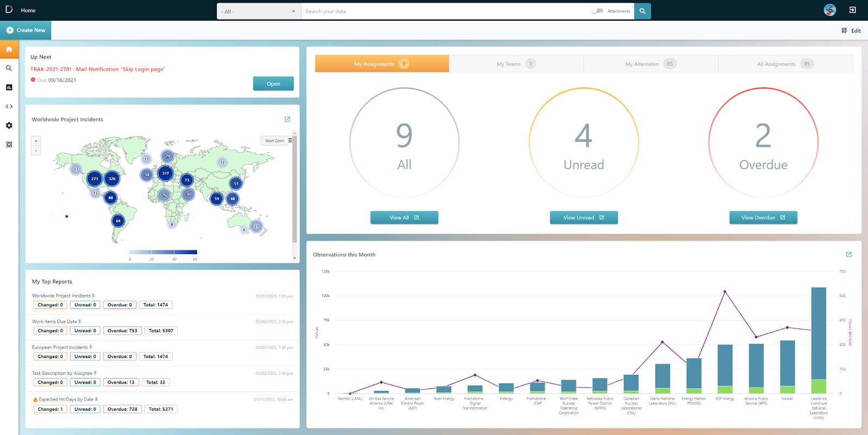This screenshot has width=868, height=435.
Task: Click the logout icon at top right
Action: pyautogui.click(x=853, y=10)
